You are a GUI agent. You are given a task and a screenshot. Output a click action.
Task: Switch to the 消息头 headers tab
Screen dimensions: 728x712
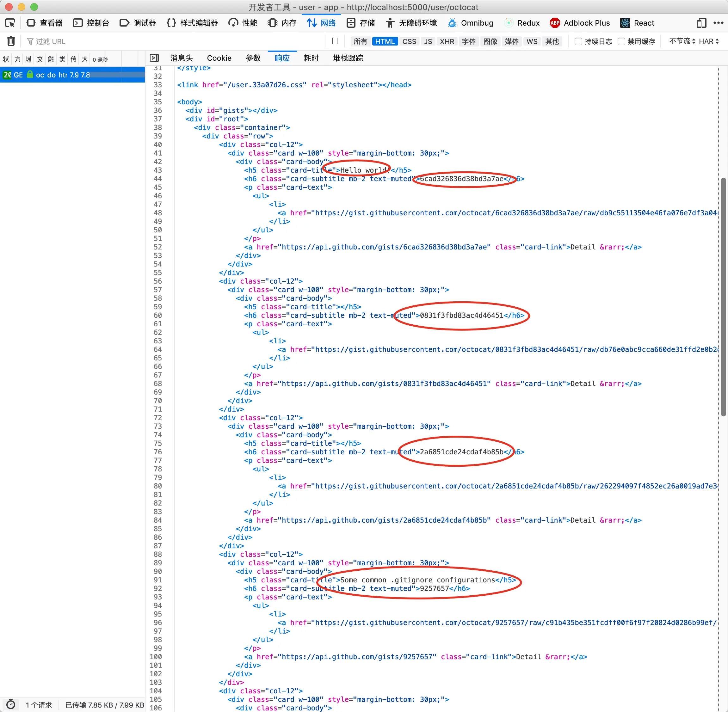pyautogui.click(x=182, y=58)
